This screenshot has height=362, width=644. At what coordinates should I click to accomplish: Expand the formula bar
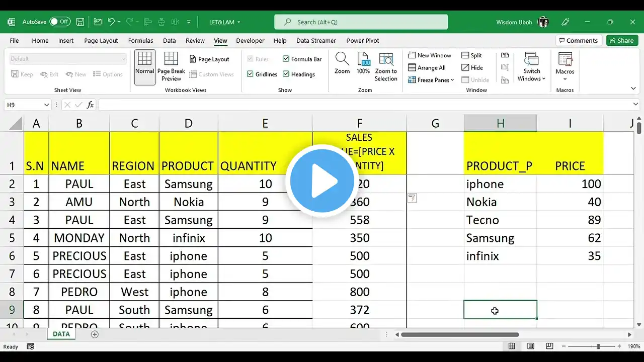636,105
